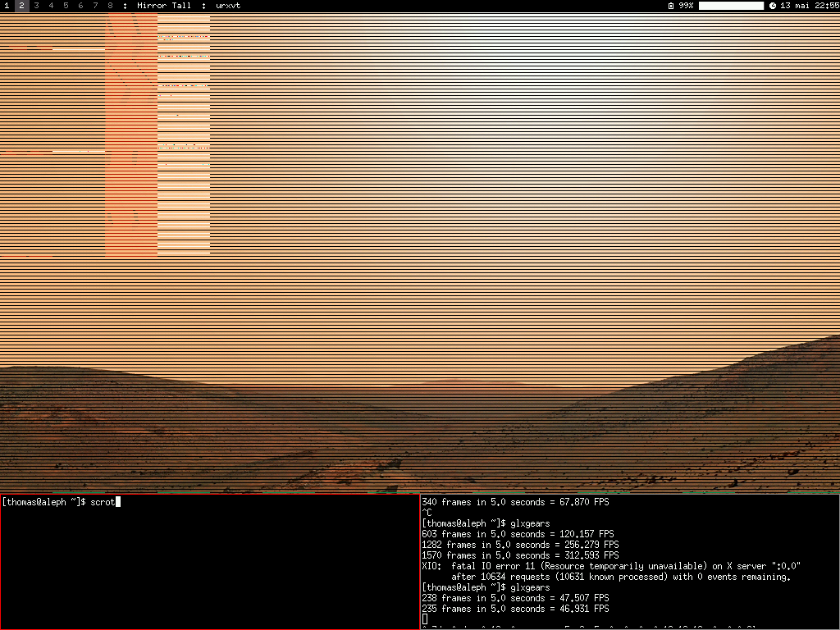This screenshot has height=630, width=840.
Task: Switch to workspace 6
Action: click(80, 6)
